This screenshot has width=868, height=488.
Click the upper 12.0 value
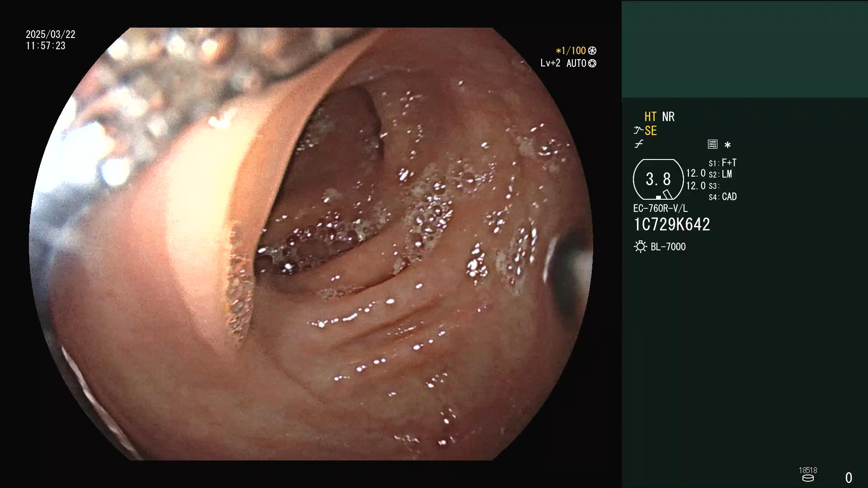(696, 174)
